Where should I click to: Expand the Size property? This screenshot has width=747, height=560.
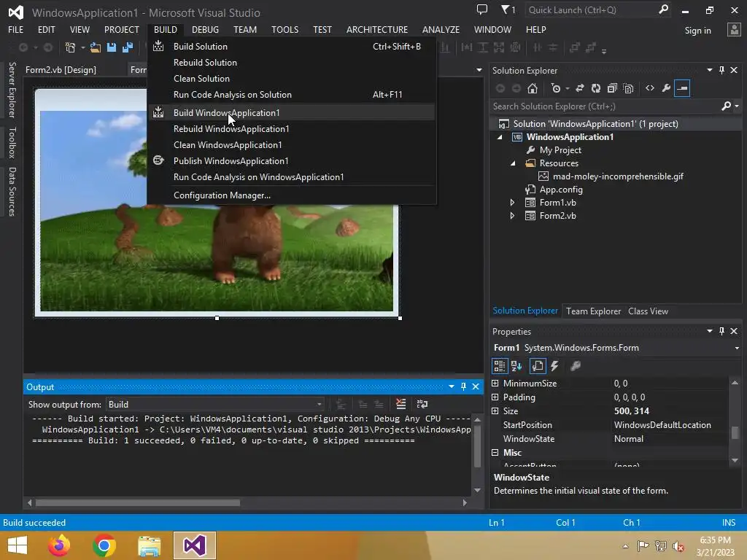point(495,411)
